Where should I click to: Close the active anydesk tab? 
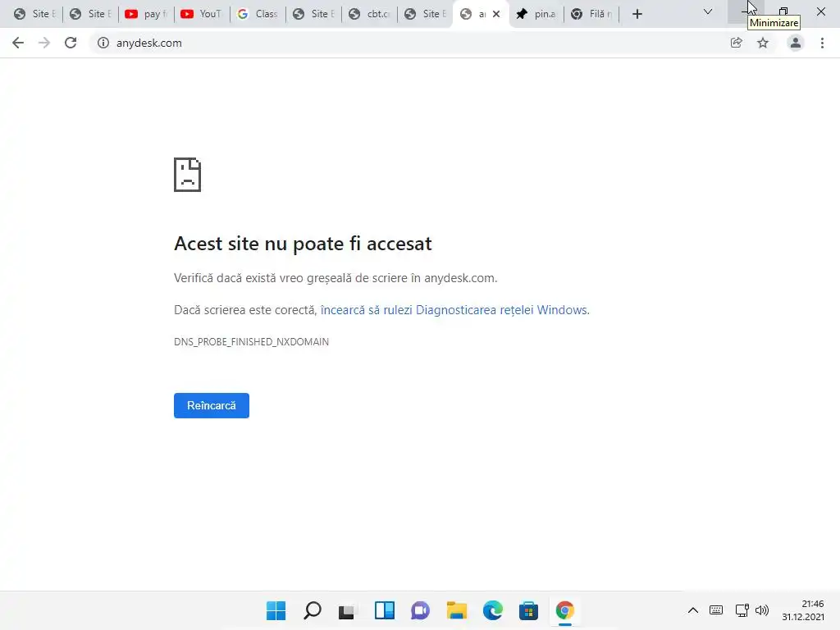496,14
